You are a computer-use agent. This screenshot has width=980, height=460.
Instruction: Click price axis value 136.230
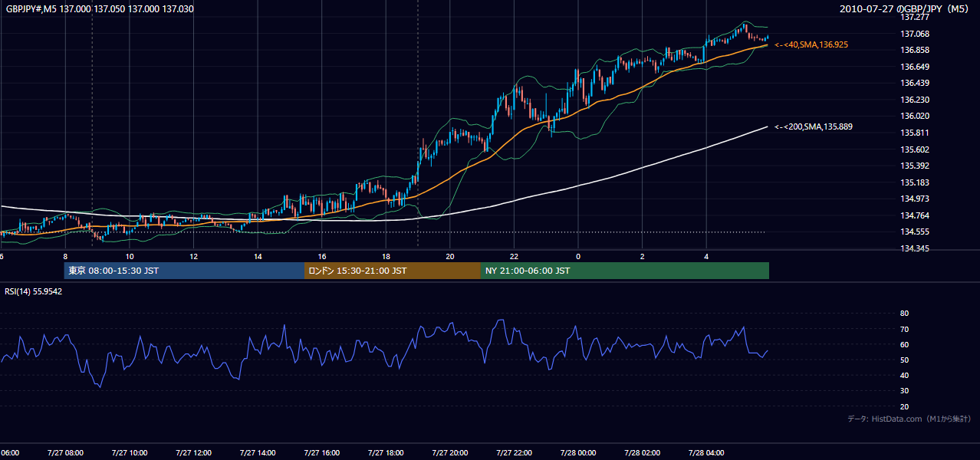pos(915,100)
